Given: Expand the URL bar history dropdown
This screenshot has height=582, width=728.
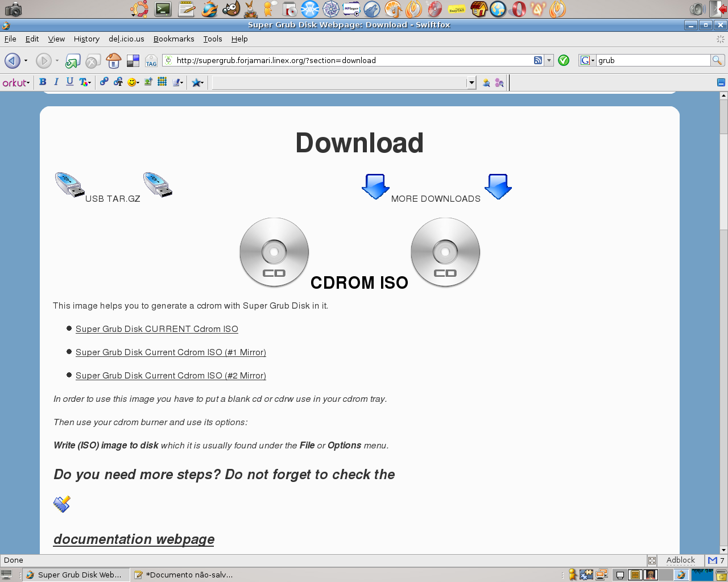Looking at the screenshot, I should [549, 60].
